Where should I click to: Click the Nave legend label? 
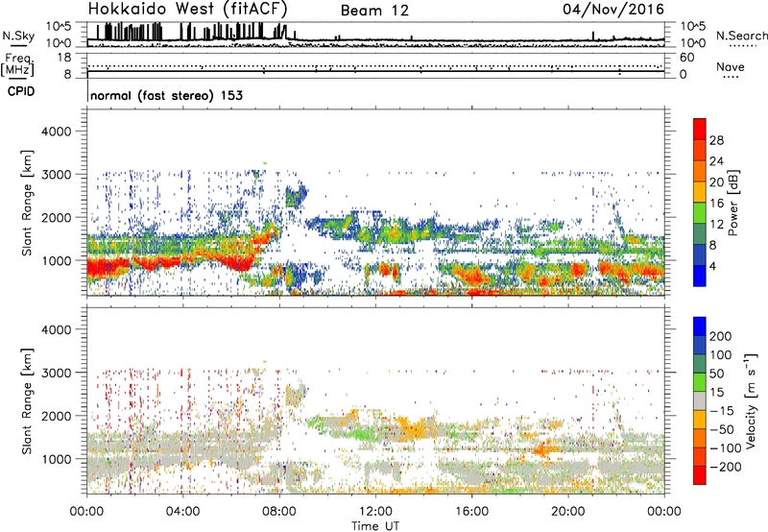pos(731,66)
